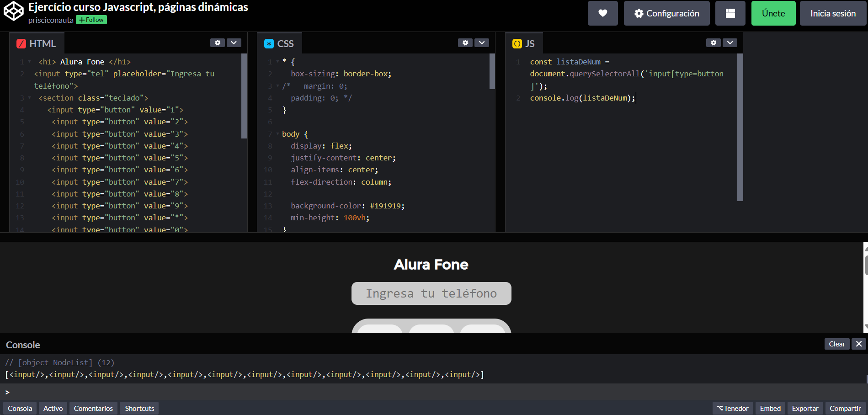Open Configuración pen settings
The width and height of the screenshot is (868, 415).
pos(666,13)
